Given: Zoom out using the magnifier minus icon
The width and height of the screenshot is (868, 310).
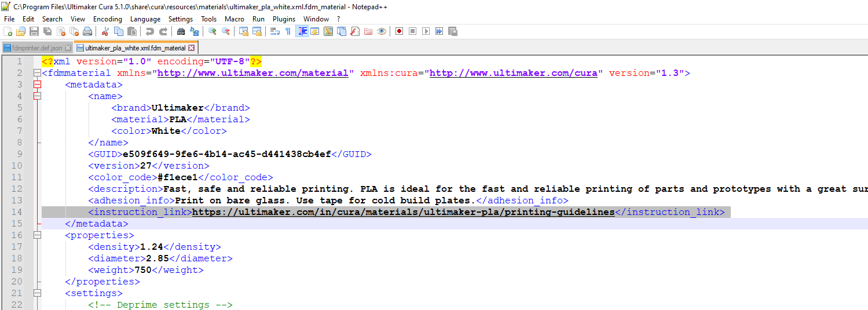Looking at the screenshot, I should [x=226, y=31].
